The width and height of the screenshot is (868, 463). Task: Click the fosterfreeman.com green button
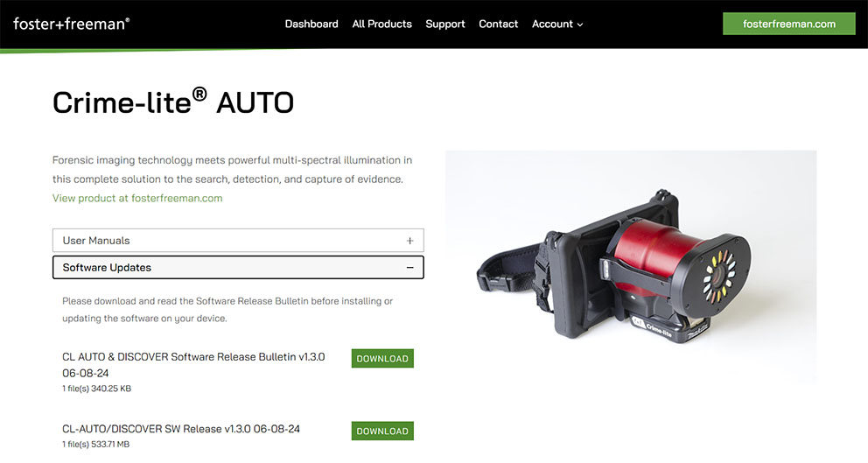[x=789, y=24]
